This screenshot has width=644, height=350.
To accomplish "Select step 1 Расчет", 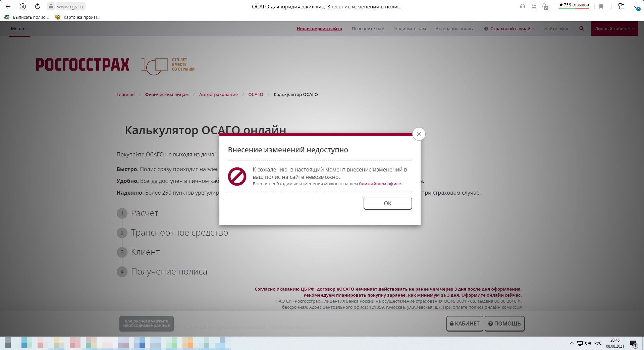I will [x=138, y=213].
